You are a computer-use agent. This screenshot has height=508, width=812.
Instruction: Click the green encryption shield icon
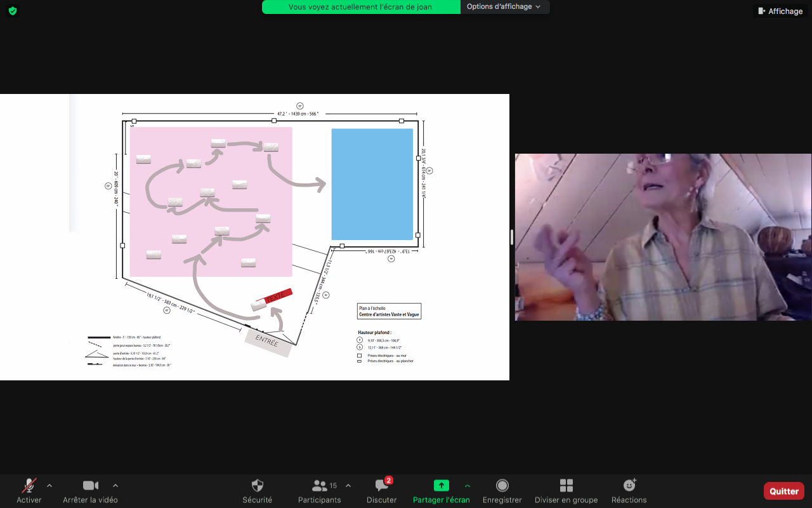coord(13,11)
